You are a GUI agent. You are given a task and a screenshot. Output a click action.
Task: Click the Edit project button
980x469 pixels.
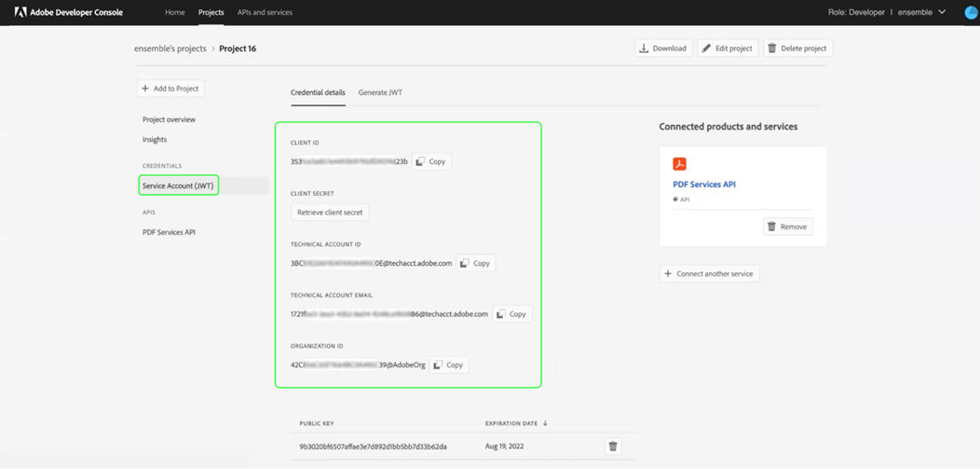pyautogui.click(x=728, y=48)
